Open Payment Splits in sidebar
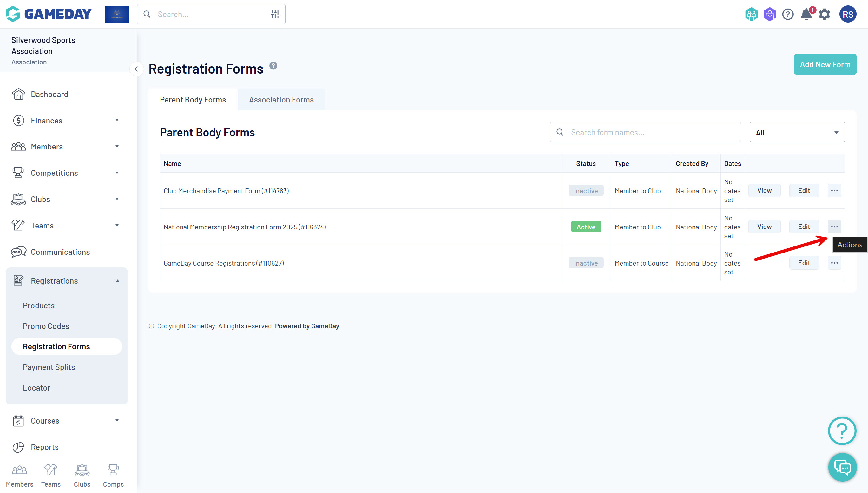The width and height of the screenshot is (868, 493). (x=49, y=367)
